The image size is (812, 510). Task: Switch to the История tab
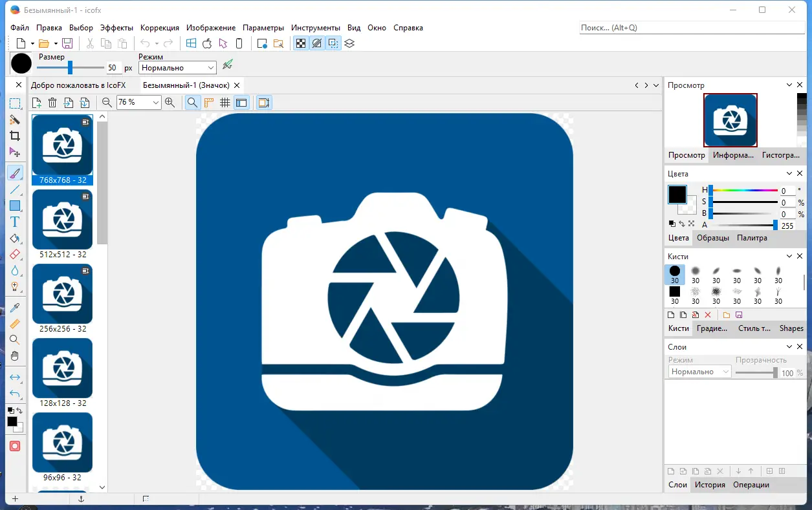[x=710, y=485]
